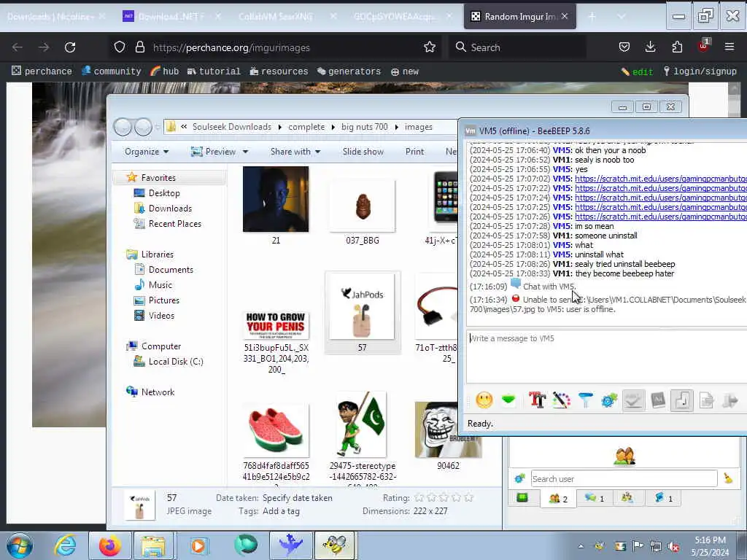Toggle the spell-check button in BeeBEEP chat toolbar

pyautogui.click(x=634, y=400)
